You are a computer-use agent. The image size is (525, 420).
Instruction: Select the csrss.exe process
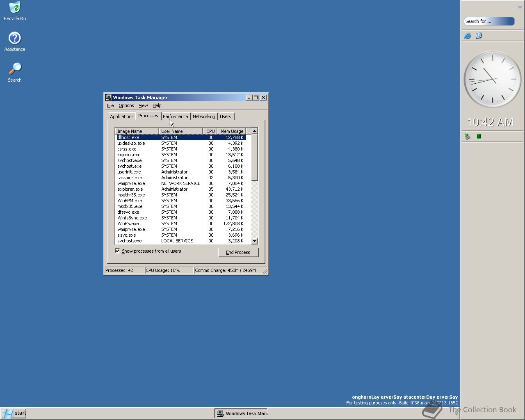(180, 149)
